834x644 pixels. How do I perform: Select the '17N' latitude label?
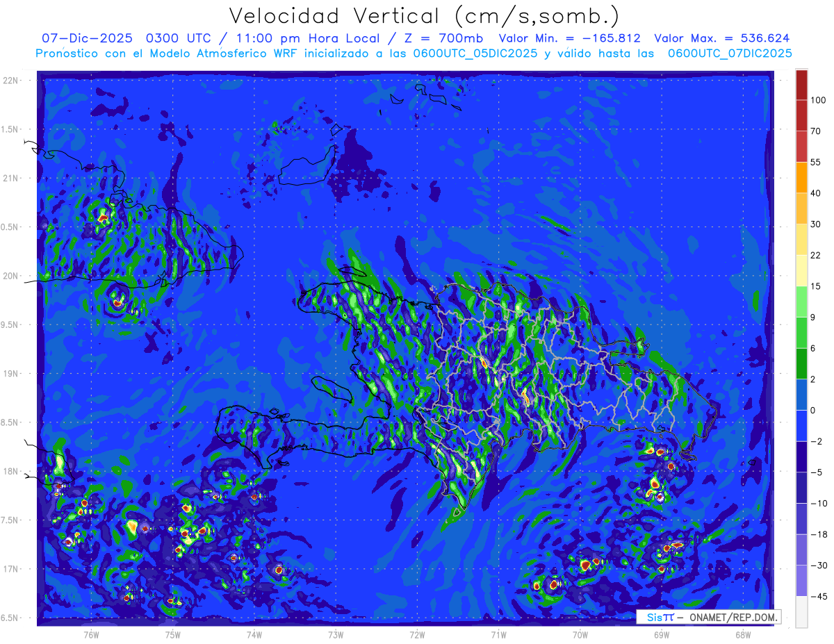coord(11,570)
